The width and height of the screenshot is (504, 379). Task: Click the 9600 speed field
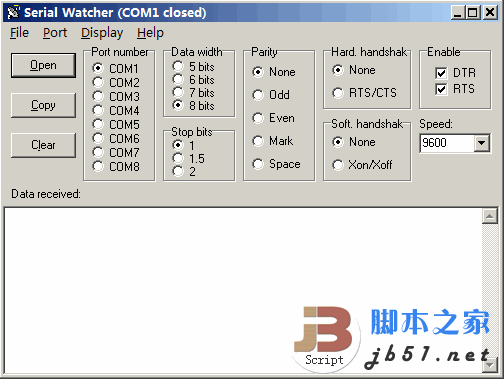coord(447,143)
